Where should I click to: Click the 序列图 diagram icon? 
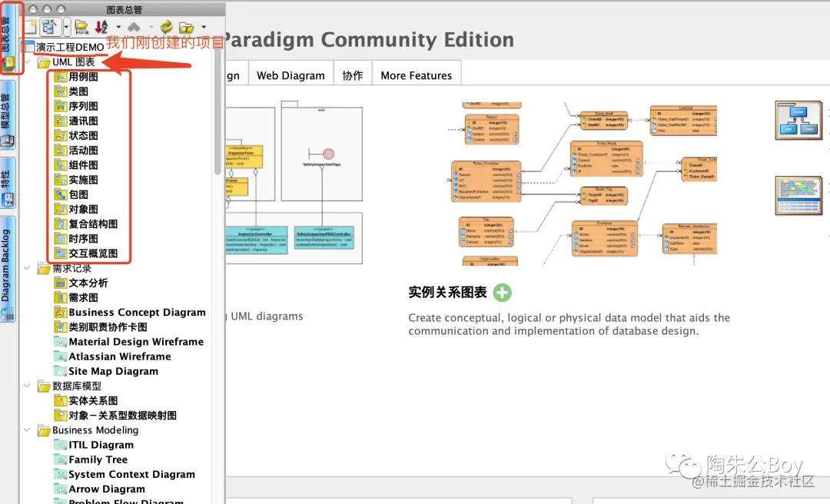click(x=61, y=107)
